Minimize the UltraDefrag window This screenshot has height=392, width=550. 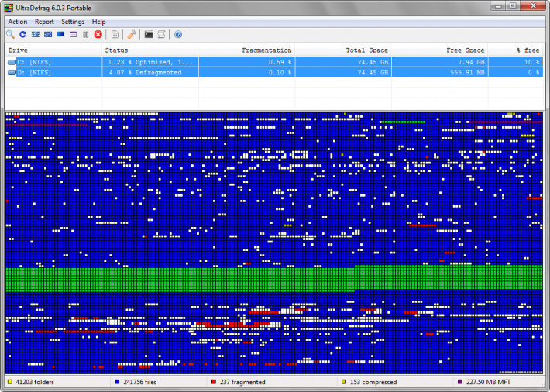point(498,5)
